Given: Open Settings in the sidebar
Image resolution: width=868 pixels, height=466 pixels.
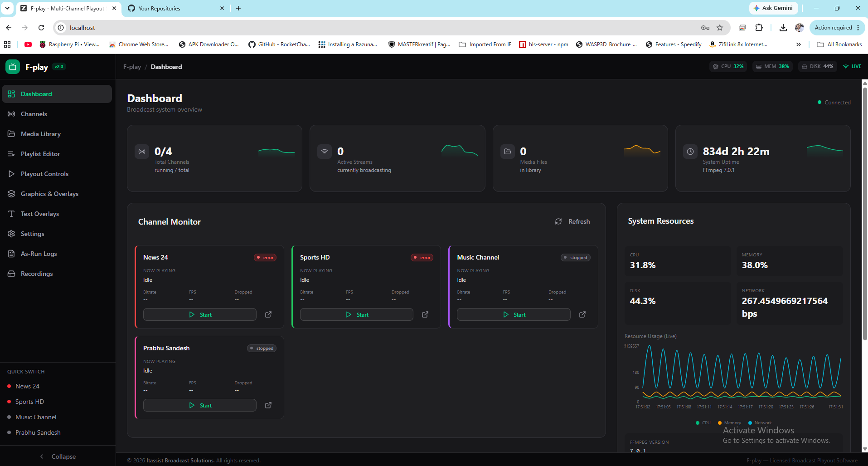Looking at the screenshot, I should click(57, 234).
